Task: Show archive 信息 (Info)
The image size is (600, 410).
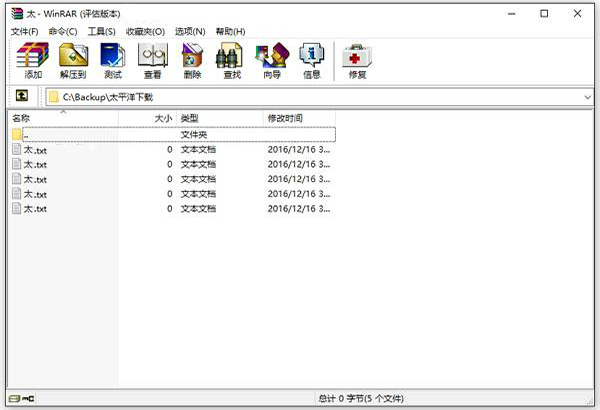Action: 311,60
